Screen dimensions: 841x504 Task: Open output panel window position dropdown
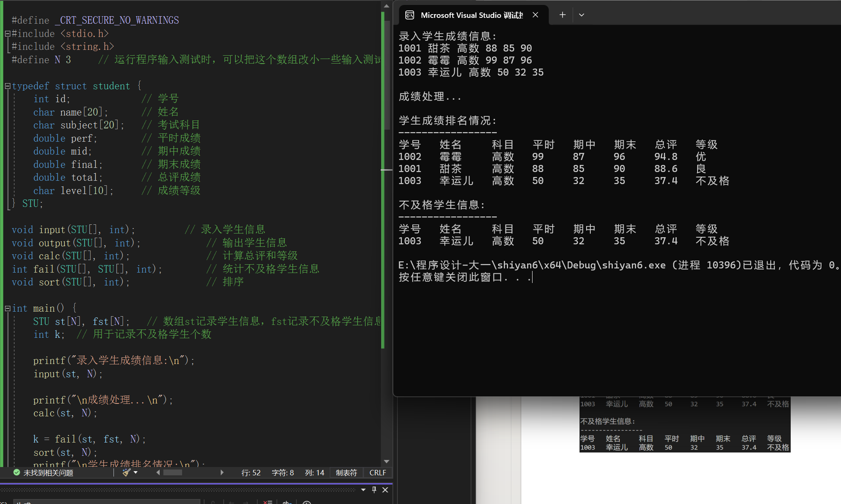click(x=363, y=490)
